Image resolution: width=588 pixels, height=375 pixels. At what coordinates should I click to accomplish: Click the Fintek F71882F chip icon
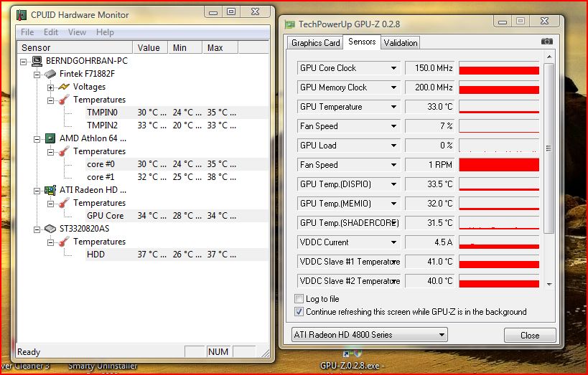50,74
